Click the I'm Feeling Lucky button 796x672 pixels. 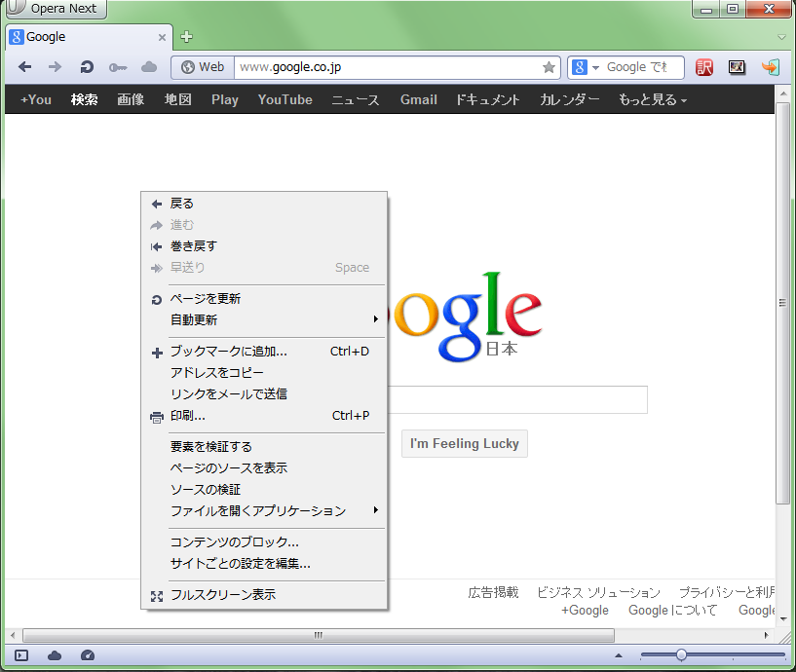pos(465,443)
